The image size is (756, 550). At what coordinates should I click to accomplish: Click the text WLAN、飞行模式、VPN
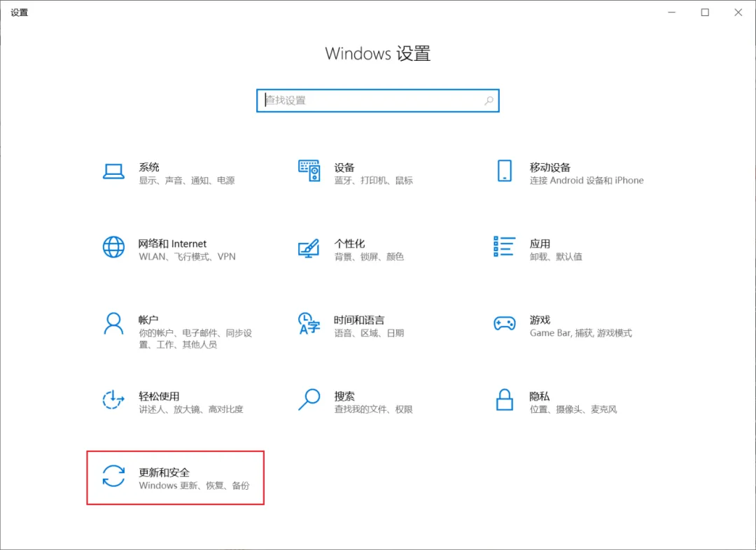pos(188,256)
